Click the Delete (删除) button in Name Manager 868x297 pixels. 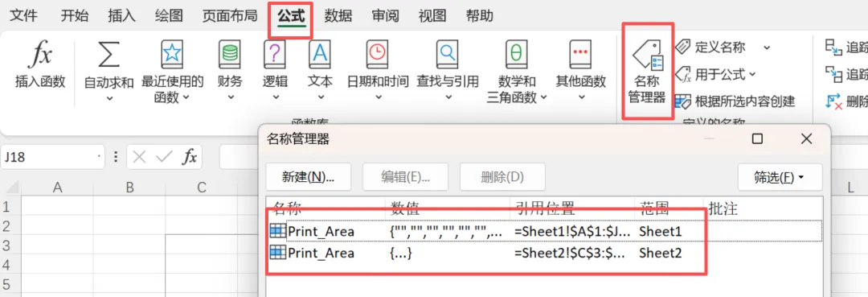point(502,177)
